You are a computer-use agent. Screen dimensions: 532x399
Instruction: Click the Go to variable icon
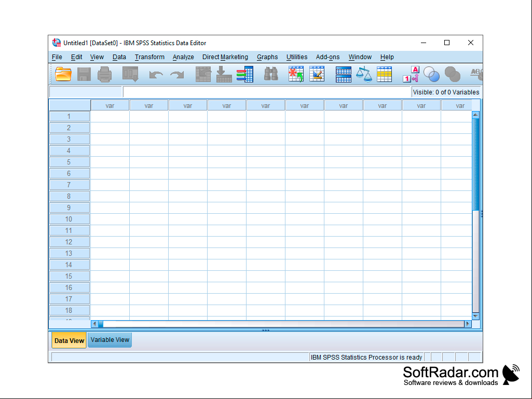pos(224,74)
